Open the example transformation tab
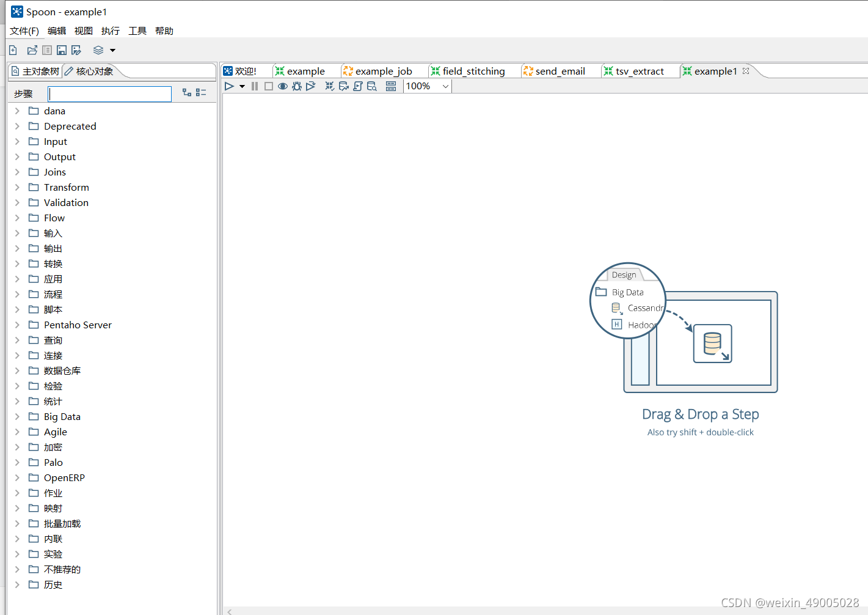The height and width of the screenshot is (615, 868). pos(306,72)
